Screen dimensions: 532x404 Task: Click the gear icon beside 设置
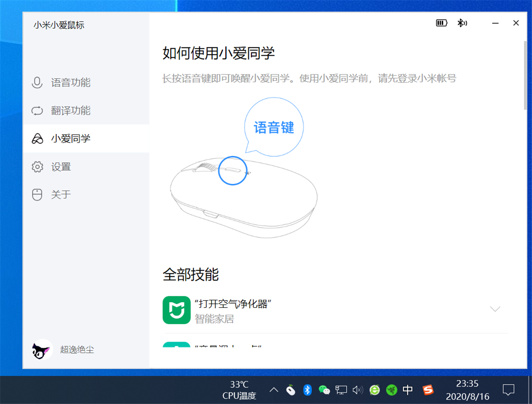coord(37,167)
